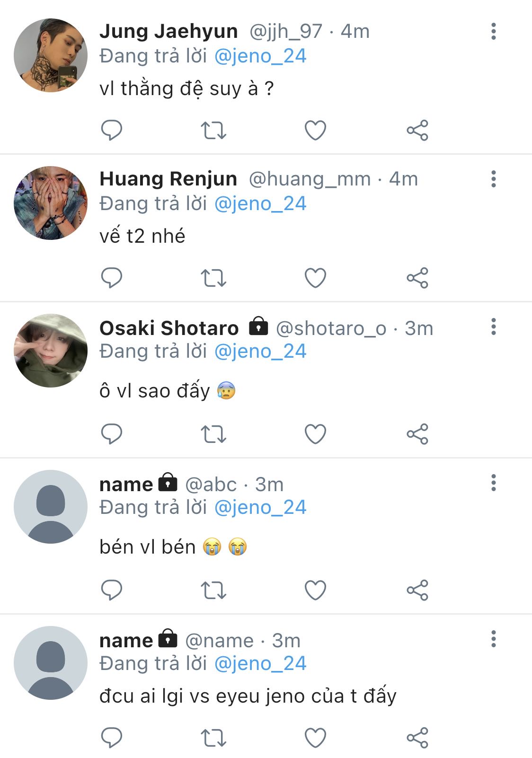Retweet the "bén vl bén" tweet

213,590
